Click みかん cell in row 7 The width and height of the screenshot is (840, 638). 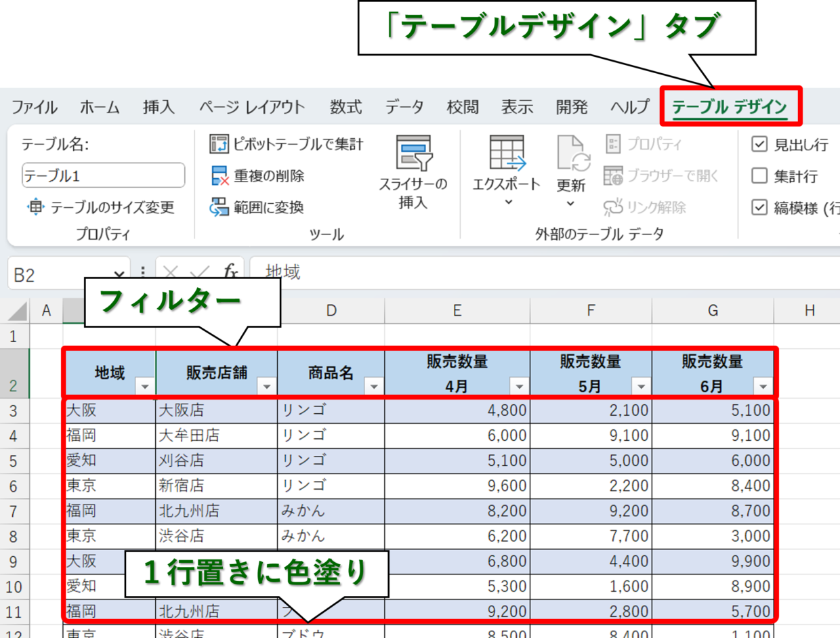[331, 511]
